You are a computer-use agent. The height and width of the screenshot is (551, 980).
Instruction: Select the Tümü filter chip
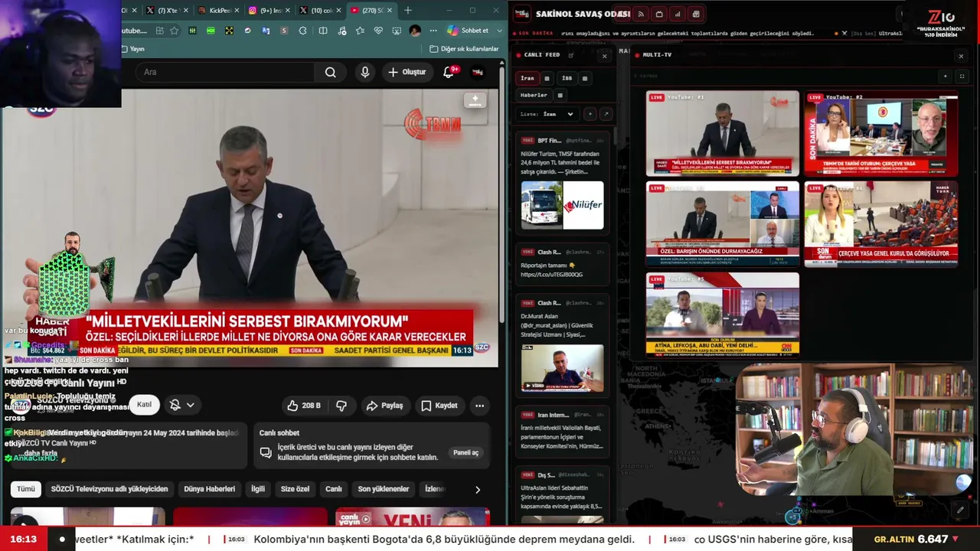pos(26,489)
